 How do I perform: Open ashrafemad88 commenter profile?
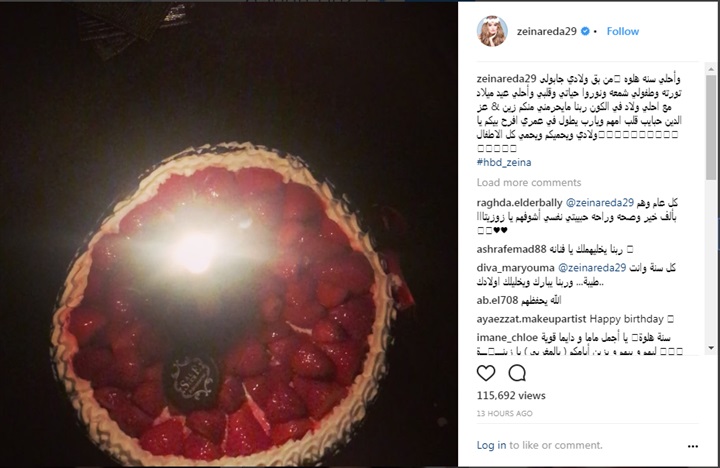pos(511,249)
